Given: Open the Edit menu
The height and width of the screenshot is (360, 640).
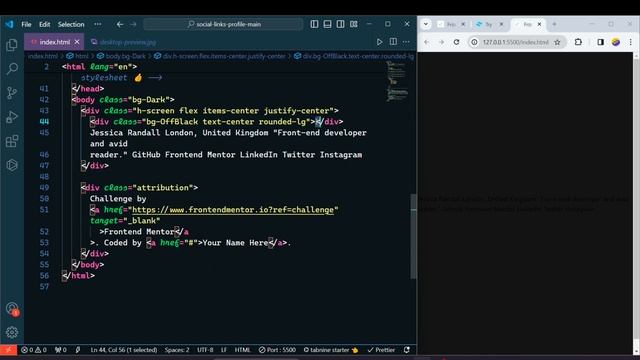Looking at the screenshot, I should [44, 24].
